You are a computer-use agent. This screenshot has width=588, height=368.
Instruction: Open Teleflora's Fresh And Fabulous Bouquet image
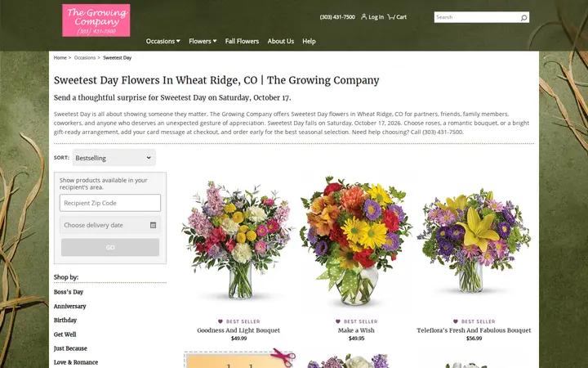pyautogui.click(x=474, y=240)
